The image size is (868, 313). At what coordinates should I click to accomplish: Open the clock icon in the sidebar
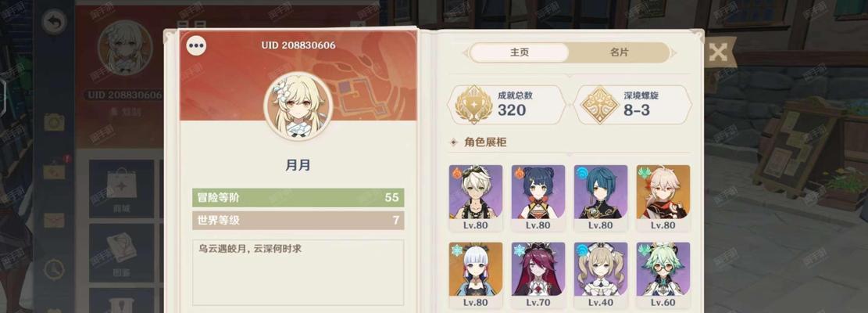pyautogui.click(x=54, y=269)
